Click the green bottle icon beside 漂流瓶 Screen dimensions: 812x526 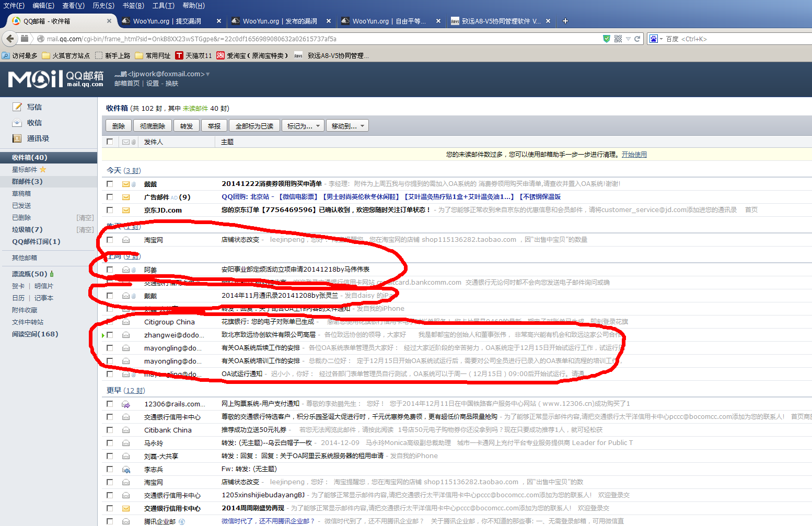click(52, 274)
